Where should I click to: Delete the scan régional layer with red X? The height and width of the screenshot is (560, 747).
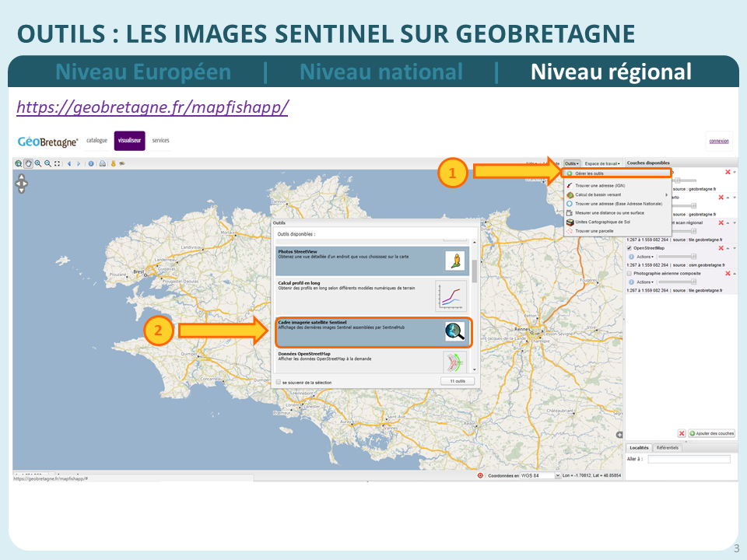click(721, 222)
